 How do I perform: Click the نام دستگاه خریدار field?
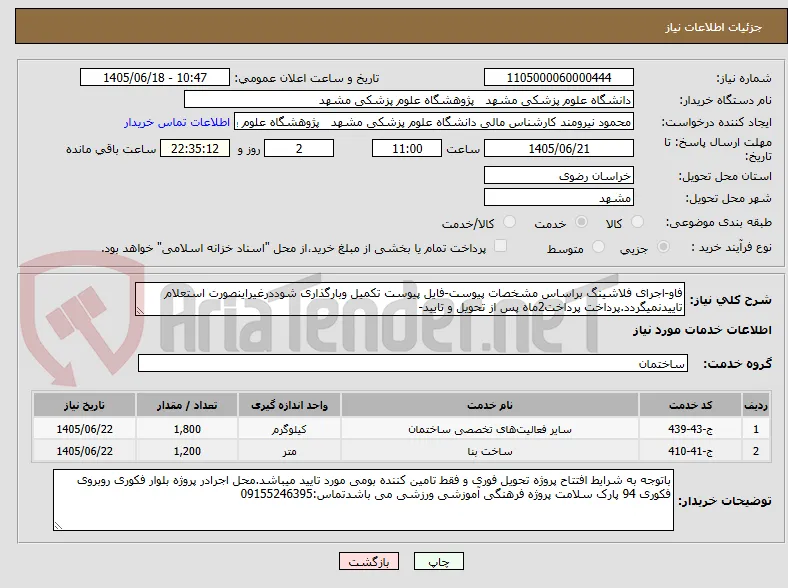tap(409, 100)
